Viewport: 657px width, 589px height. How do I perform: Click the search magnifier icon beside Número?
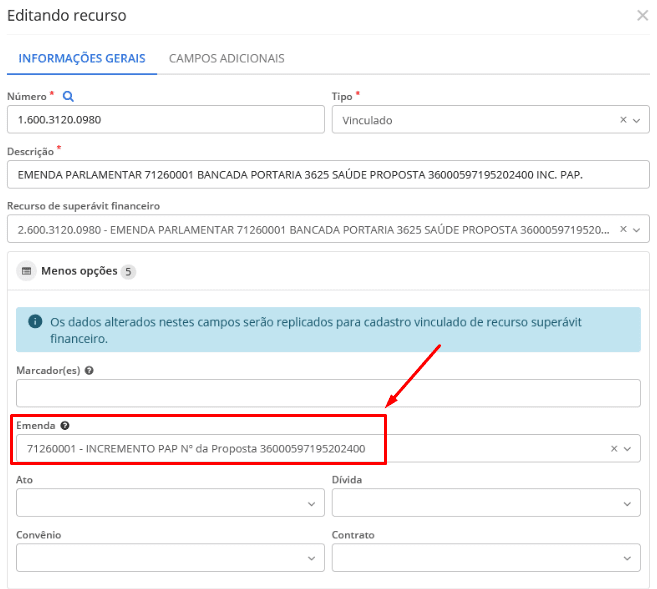[68, 97]
